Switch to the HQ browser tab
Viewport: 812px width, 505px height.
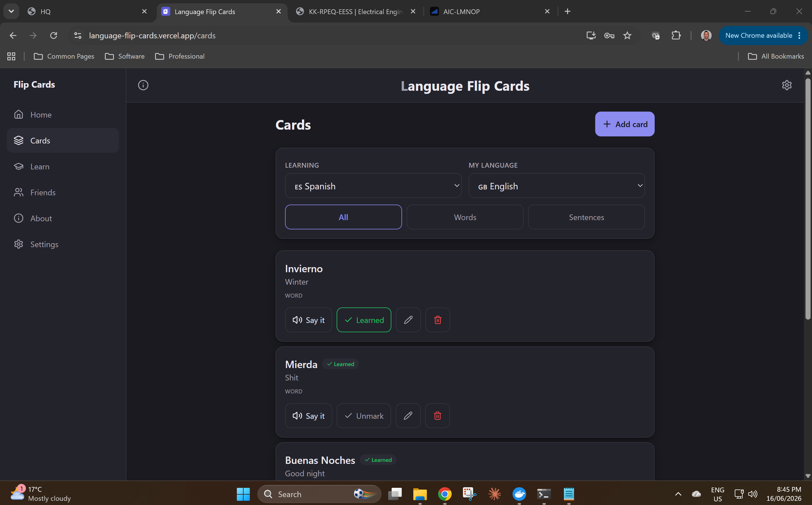click(87, 11)
